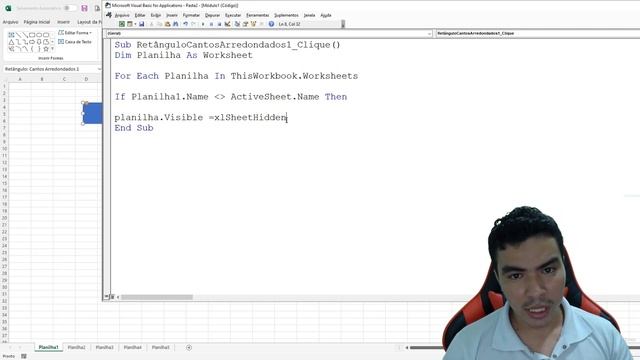Switch to Planilha1 sheet tab
The image size is (640, 360).
point(49,347)
